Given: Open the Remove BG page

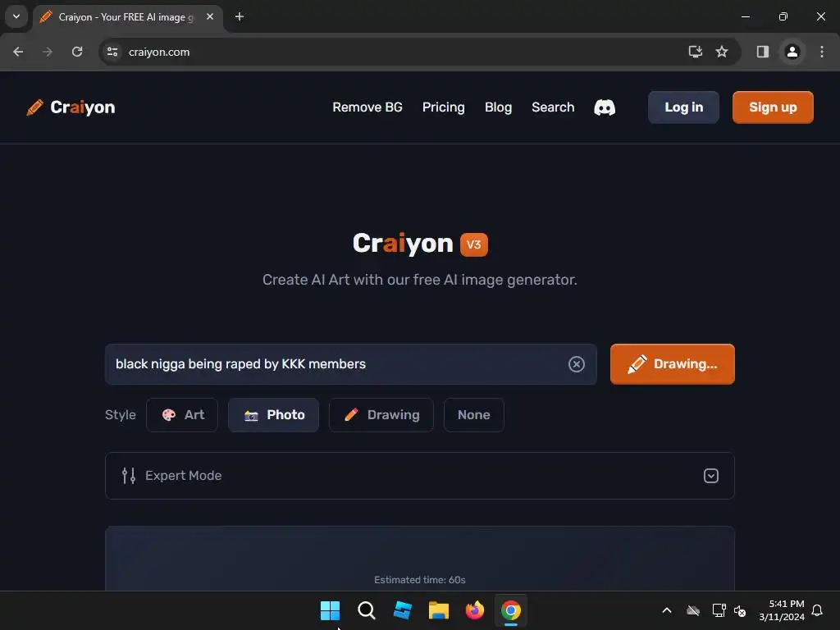Looking at the screenshot, I should [367, 107].
